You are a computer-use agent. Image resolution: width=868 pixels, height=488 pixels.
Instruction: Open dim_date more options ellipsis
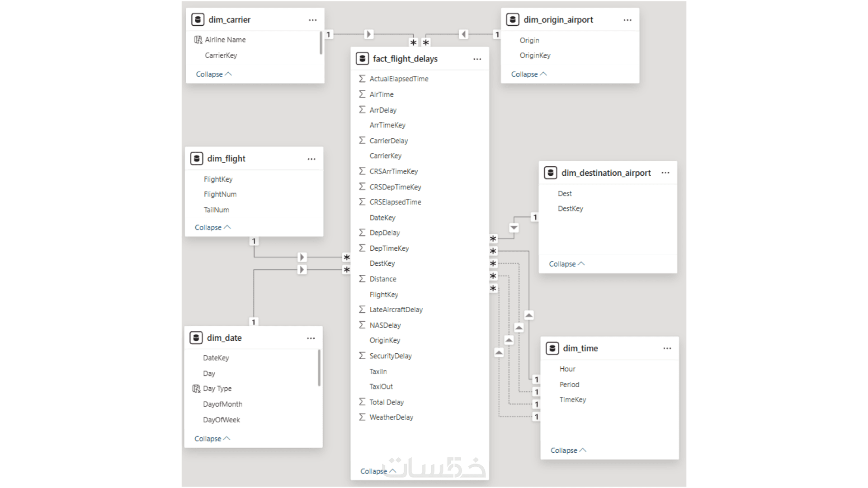coord(311,338)
